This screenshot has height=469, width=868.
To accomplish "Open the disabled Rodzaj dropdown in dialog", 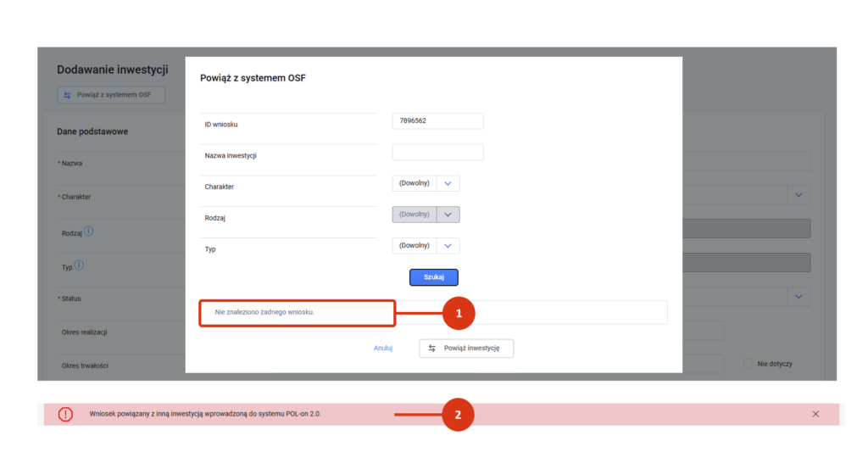I will coord(426,215).
